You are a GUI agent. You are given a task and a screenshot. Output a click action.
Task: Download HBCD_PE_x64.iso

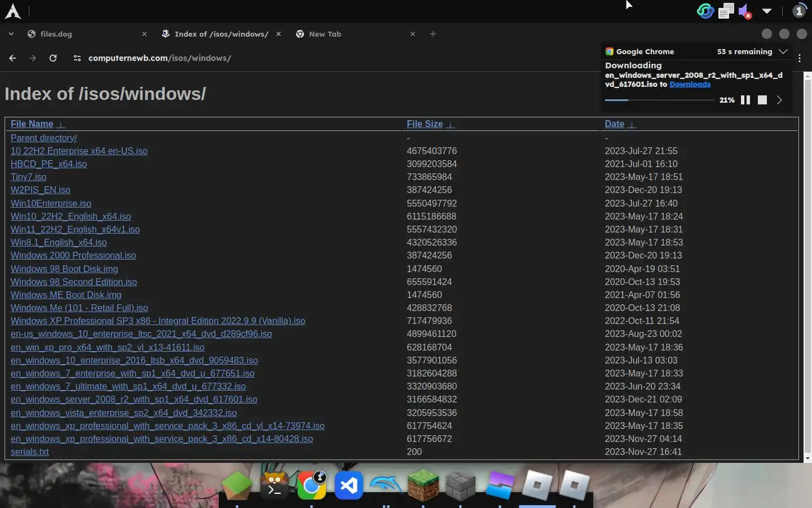[x=48, y=164]
